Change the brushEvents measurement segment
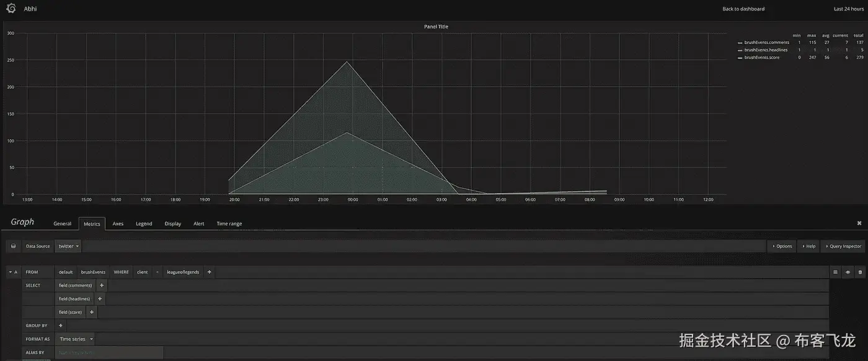This screenshot has height=361, width=868. (93, 272)
